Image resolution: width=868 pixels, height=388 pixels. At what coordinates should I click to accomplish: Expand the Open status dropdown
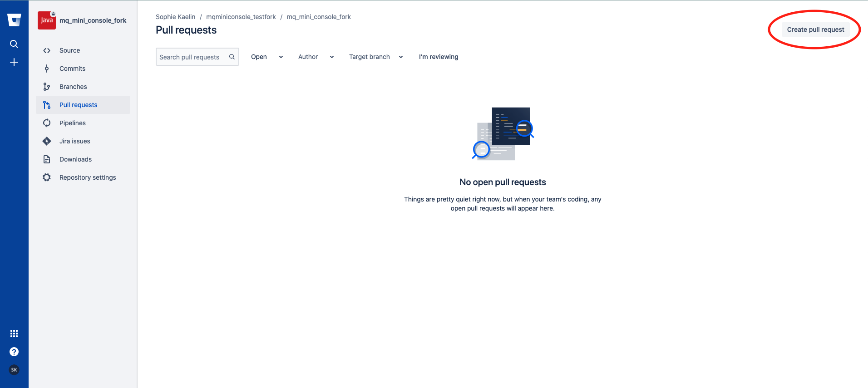(267, 57)
